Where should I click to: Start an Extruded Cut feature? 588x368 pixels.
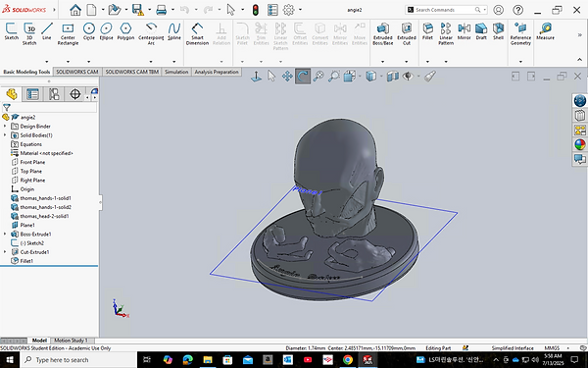tap(407, 33)
